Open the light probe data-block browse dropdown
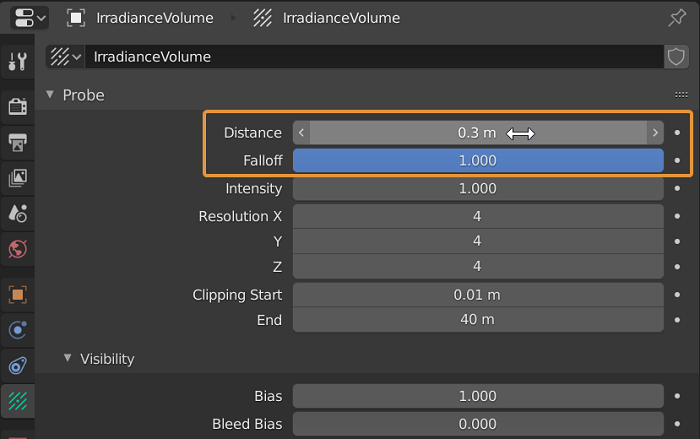Screen dimensions: 700x439 [66, 57]
